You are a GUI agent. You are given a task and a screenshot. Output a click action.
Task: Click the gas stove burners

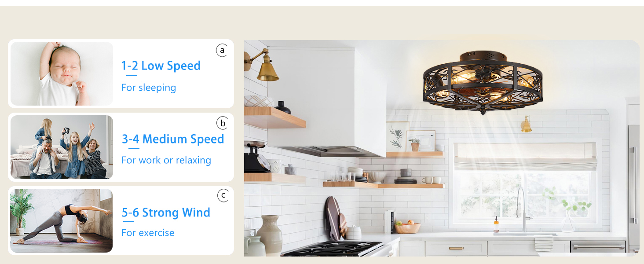coord(333,249)
